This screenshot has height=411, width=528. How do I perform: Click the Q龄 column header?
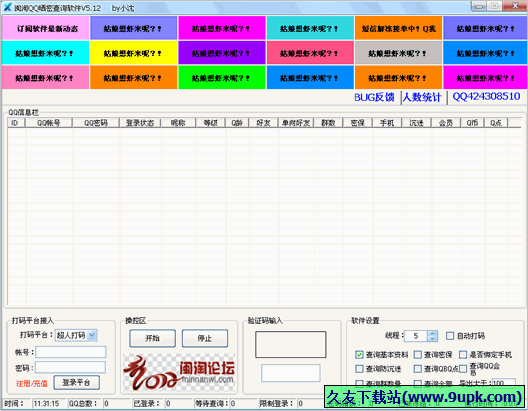coord(237,123)
